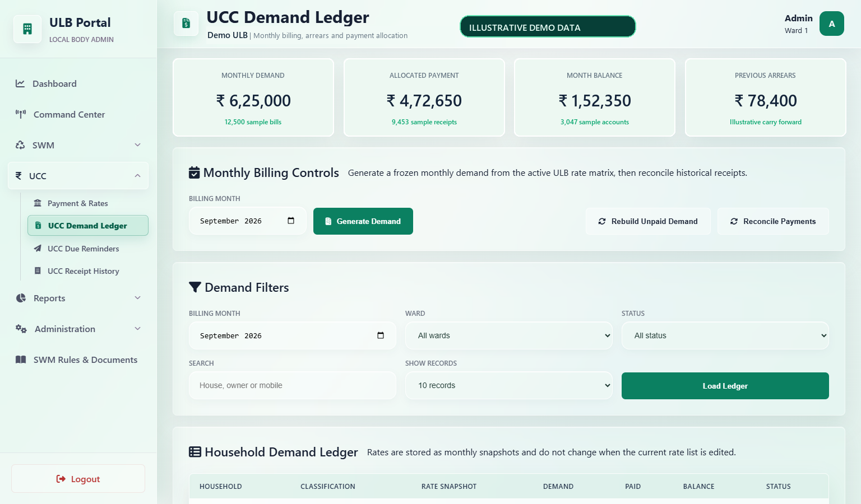Click the RATE SNAPSHOT column header

click(449, 487)
